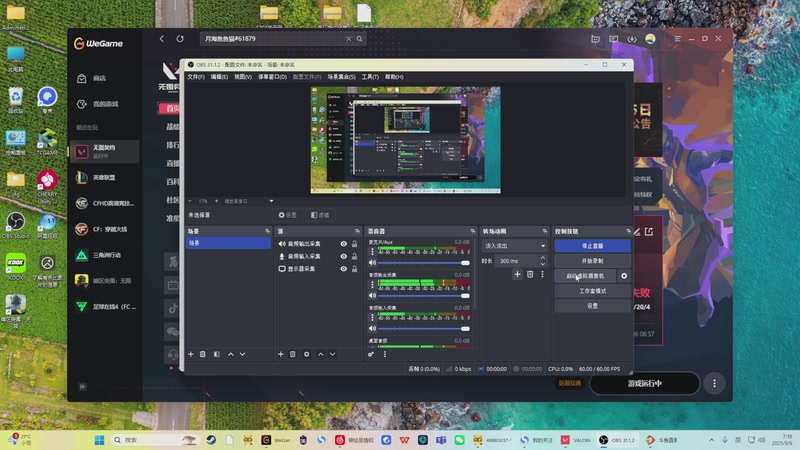Delete the selected scene with trash icon

203,354
